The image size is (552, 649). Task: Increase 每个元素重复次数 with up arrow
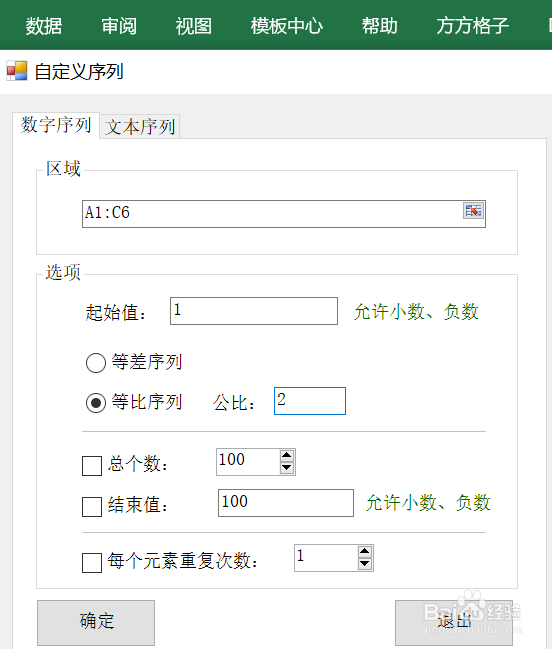(x=365, y=552)
